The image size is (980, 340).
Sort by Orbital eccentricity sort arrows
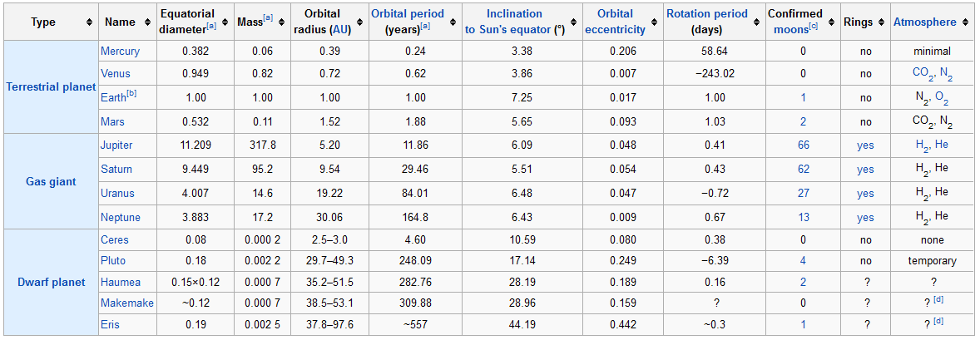tap(654, 22)
